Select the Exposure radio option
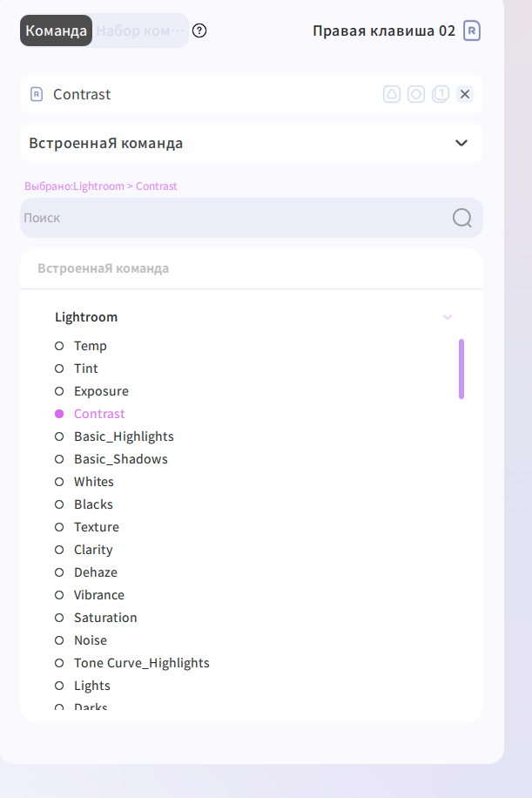 pyautogui.click(x=59, y=391)
